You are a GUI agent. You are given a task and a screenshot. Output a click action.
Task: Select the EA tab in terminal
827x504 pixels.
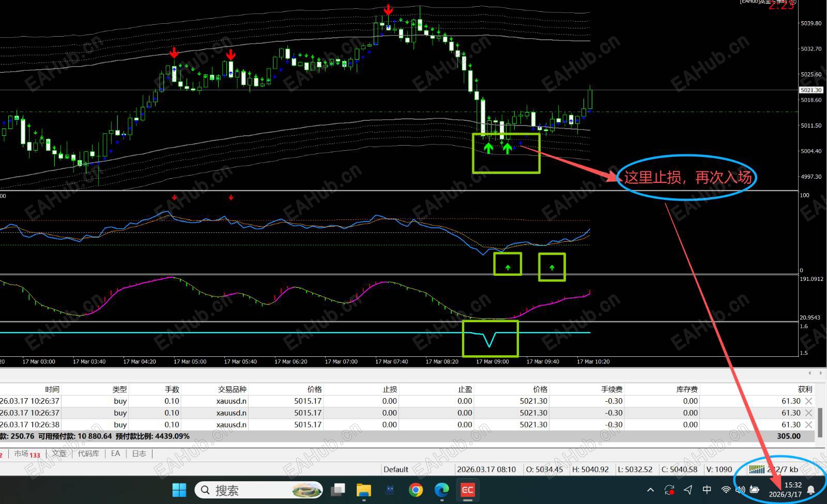click(x=115, y=453)
